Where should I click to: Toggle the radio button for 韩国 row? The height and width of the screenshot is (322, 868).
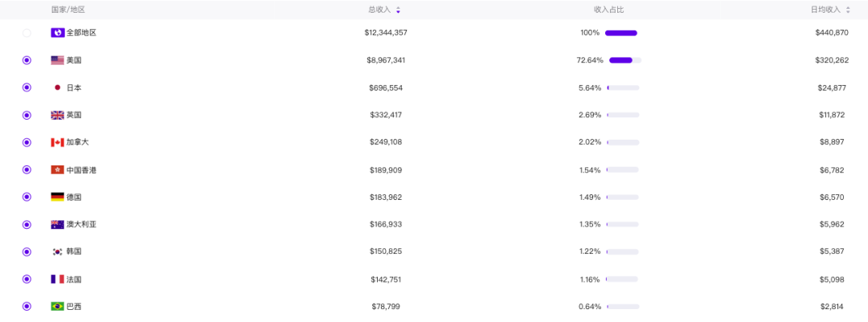pyautogui.click(x=27, y=251)
